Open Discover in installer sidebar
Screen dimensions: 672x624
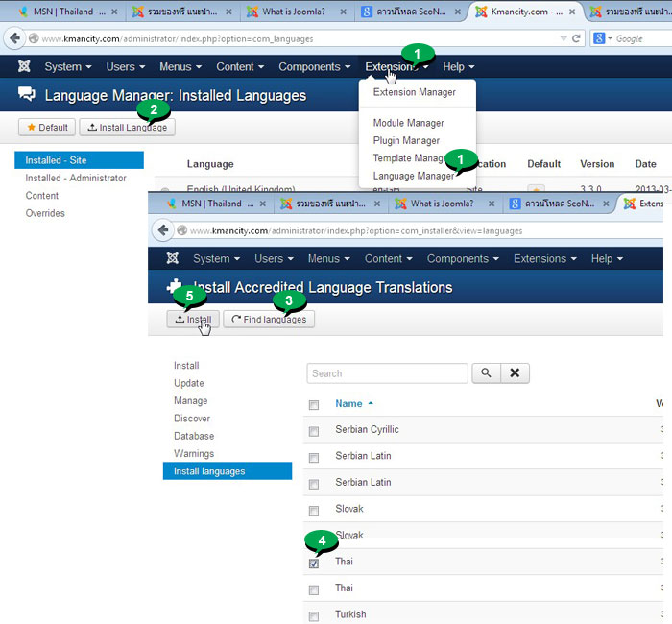[x=192, y=419]
